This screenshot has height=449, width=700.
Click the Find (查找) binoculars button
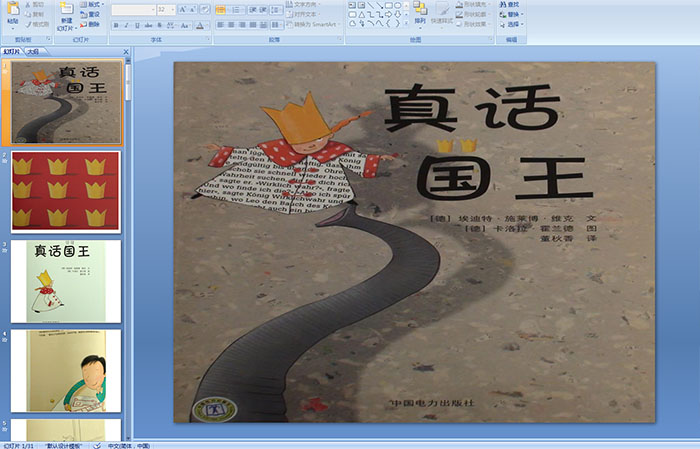click(x=509, y=4)
